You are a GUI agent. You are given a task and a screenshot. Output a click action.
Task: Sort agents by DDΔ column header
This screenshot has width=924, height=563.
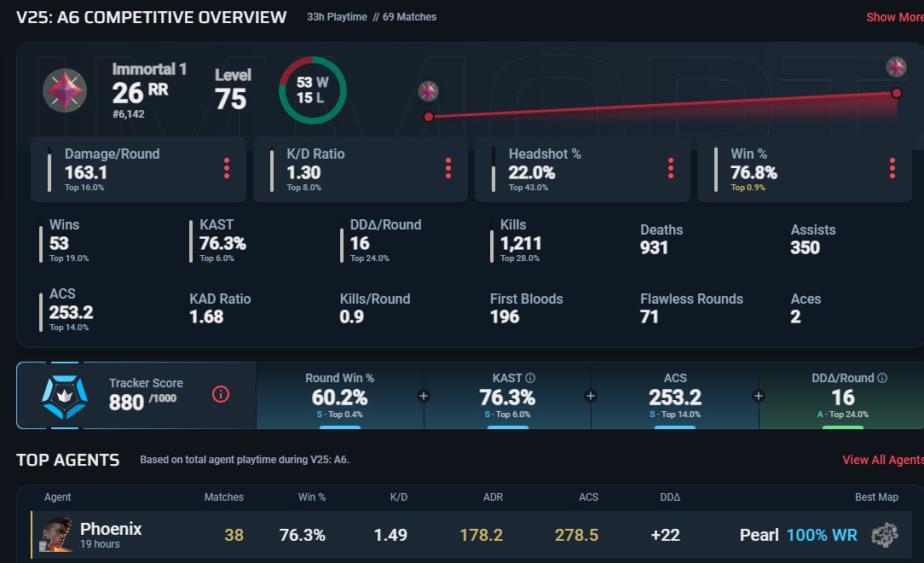click(670, 497)
